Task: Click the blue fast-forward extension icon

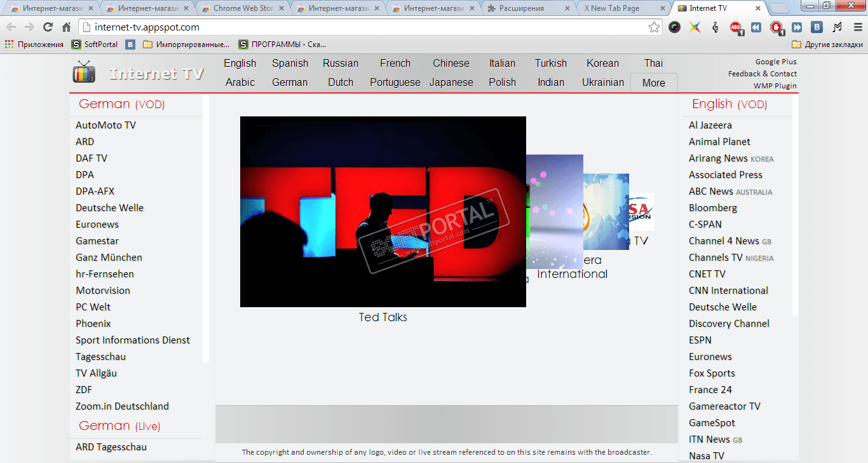Action: click(797, 27)
